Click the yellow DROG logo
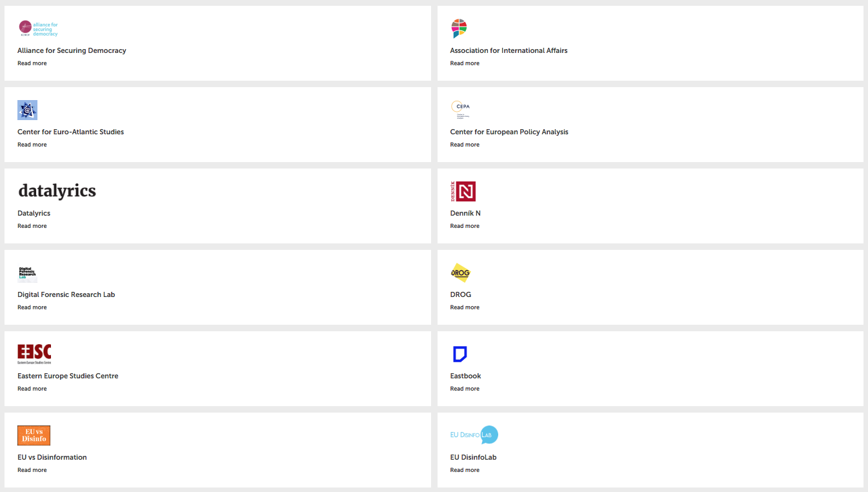 coord(461,272)
